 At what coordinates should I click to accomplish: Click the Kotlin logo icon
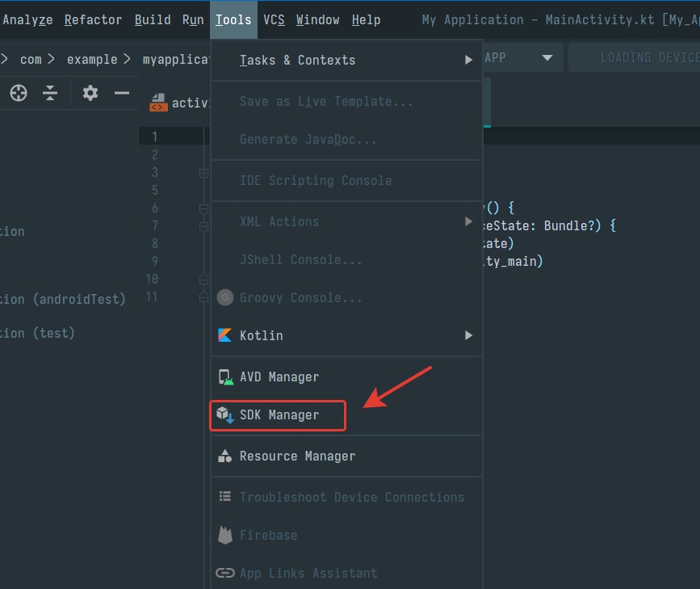[x=224, y=335]
